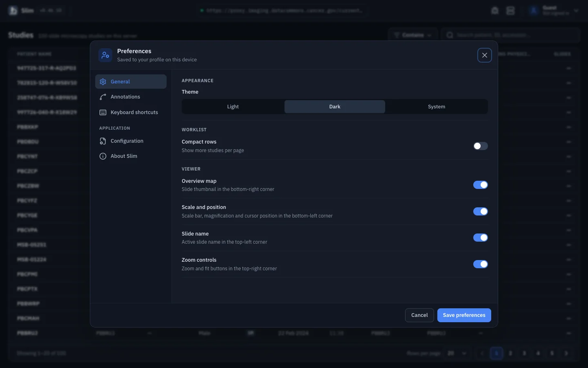Click the Preferences user-settings icon in header
This screenshot has height=368, width=588.
pos(105,55)
